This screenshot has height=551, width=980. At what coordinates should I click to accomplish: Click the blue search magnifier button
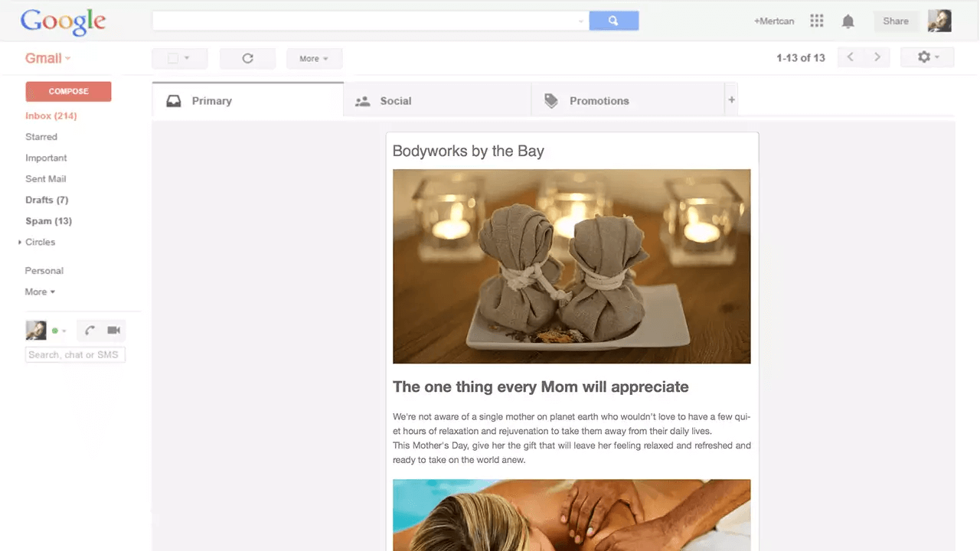pyautogui.click(x=613, y=21)
